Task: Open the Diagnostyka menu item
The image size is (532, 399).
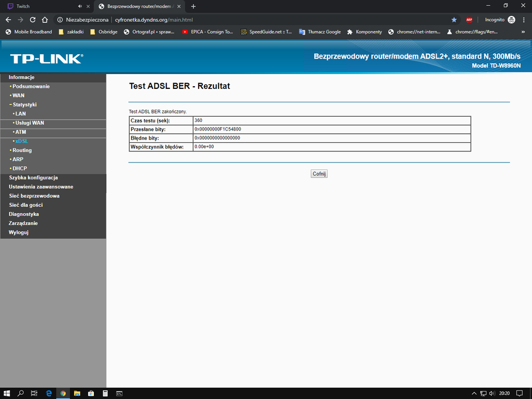Action: (23, 214)
